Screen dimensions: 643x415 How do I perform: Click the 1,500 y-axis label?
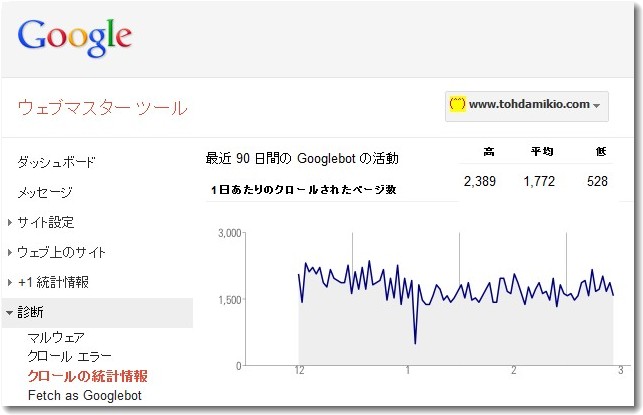(x=229, y=300)
